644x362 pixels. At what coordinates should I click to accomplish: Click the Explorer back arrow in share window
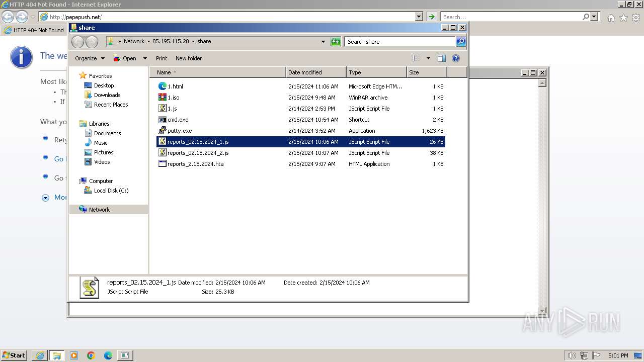coord(77,42)
